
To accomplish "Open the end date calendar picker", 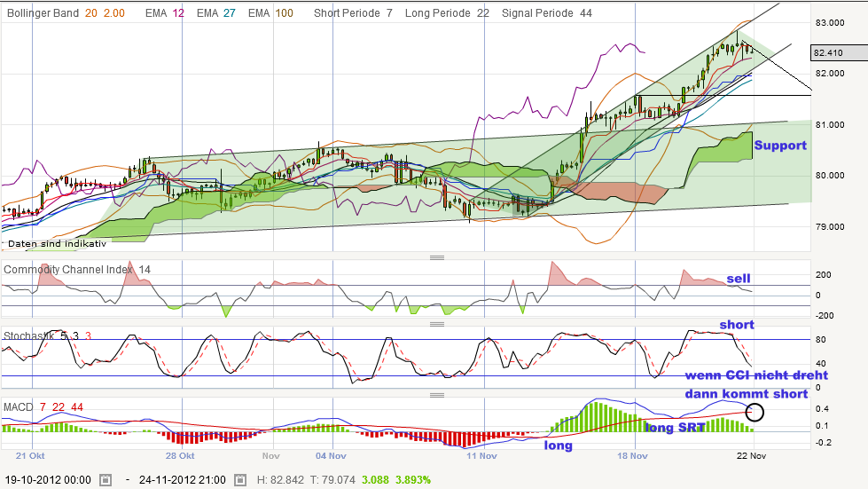I will pyautogui.click(x=240, y=480).
